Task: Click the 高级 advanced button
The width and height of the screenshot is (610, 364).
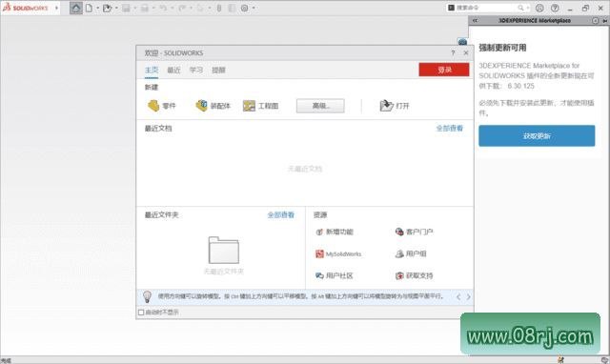Action: coord(320,106)
